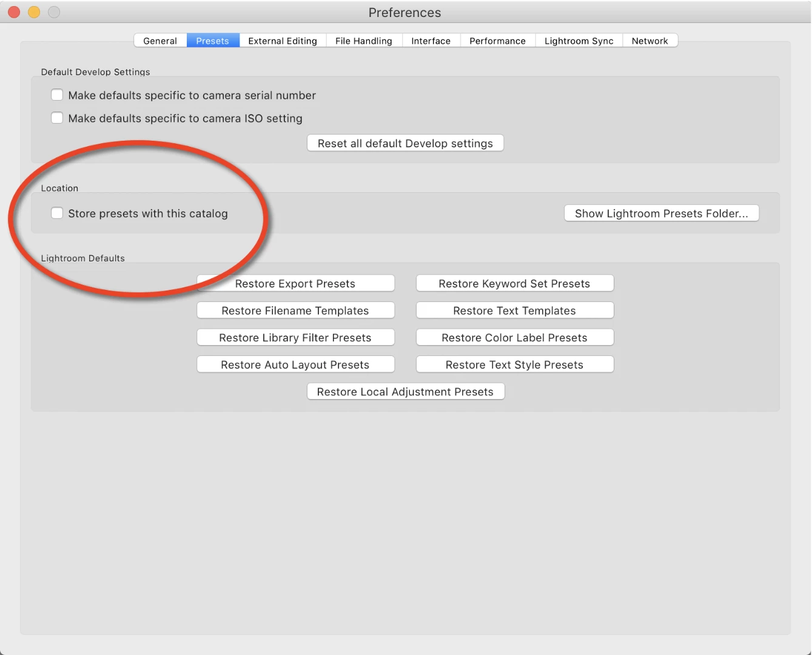Click the Lightroom Defaults section label
This screenshot has width=812, height=655.
click(x=82, y=258)
